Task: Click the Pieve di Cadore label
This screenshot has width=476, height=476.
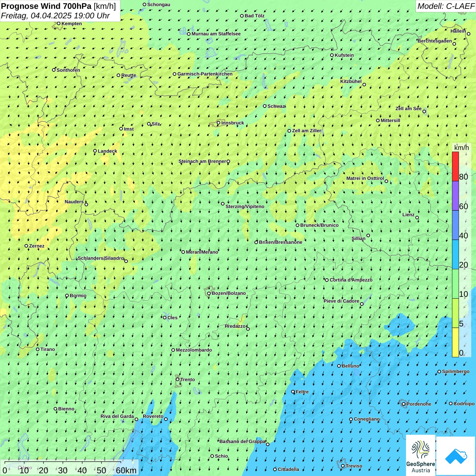Action: coord(341,301)
